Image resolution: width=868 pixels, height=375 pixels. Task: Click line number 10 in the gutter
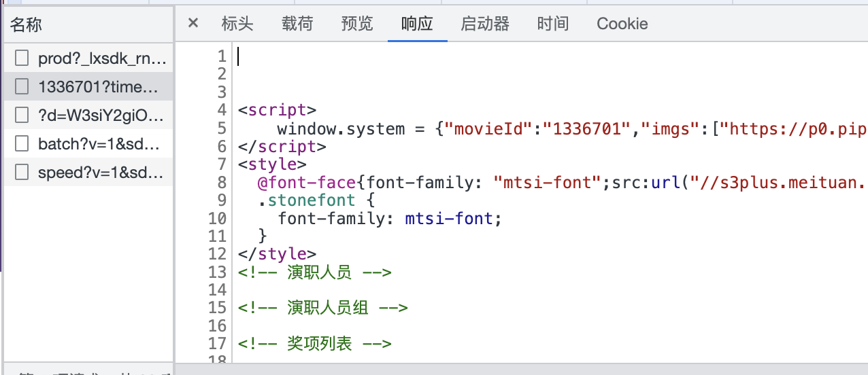217,219
